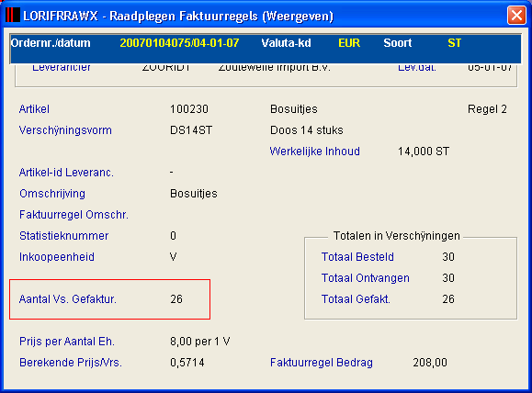Click the Totaal Ontvangen label
532x393 pixels.
click(366, 278)
